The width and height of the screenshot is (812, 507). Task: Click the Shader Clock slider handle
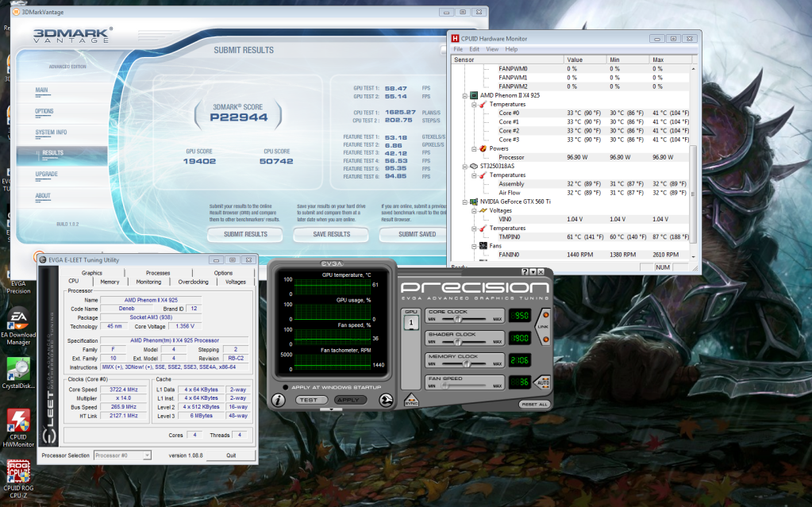click(458, 342)
